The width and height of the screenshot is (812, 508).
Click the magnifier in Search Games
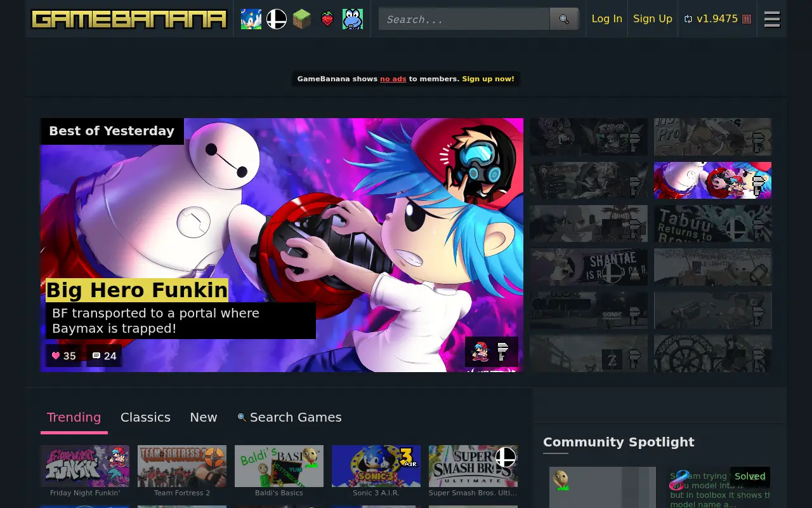click(242, 417)
